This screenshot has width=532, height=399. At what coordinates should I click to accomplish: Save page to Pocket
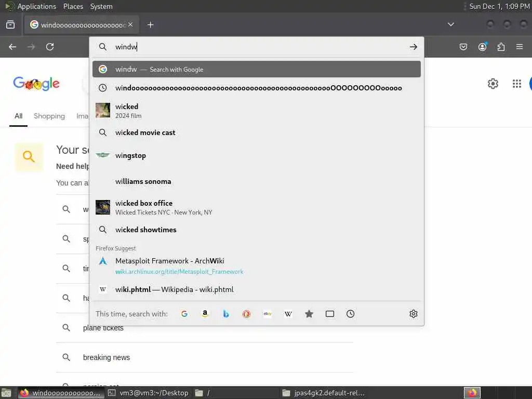click(463, 47)
